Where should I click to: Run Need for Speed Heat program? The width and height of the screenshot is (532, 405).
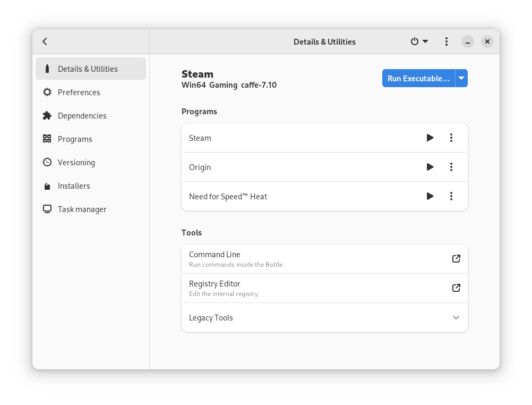point(430,197)
